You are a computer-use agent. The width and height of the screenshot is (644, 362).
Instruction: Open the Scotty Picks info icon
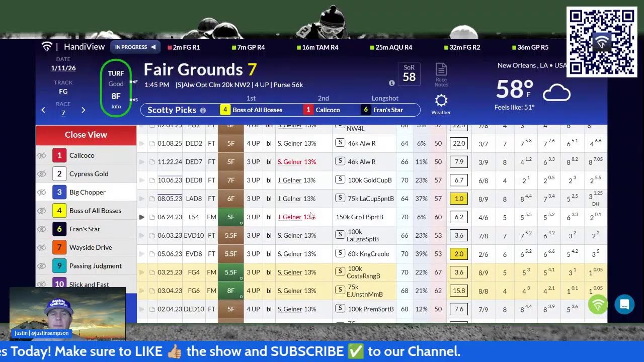[203, 110]
